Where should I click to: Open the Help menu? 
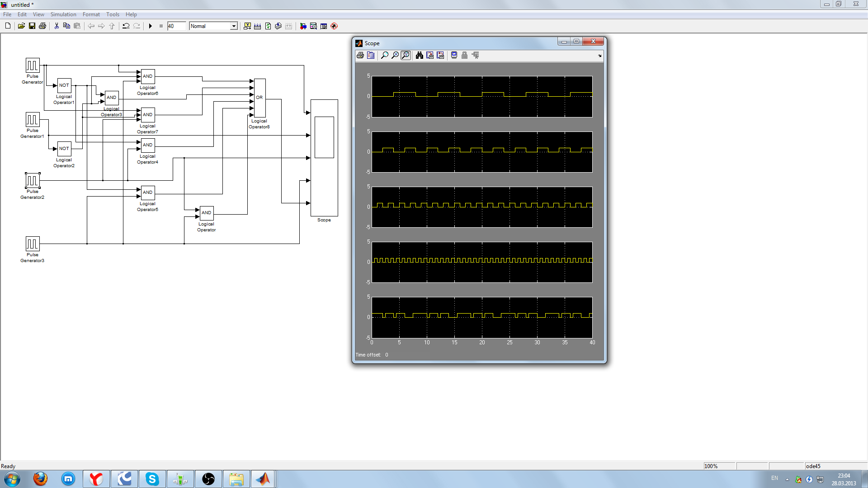click(131, 14)
